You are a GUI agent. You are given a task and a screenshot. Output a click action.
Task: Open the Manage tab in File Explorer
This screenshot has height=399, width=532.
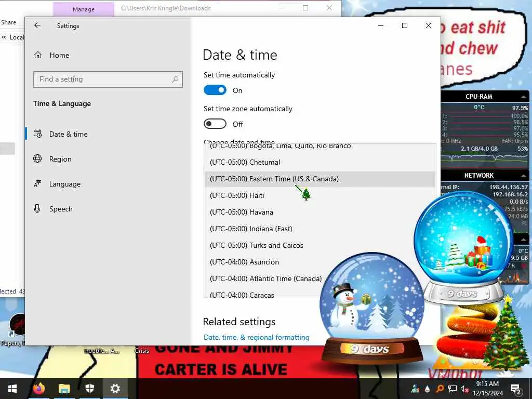tap(84, 9)
